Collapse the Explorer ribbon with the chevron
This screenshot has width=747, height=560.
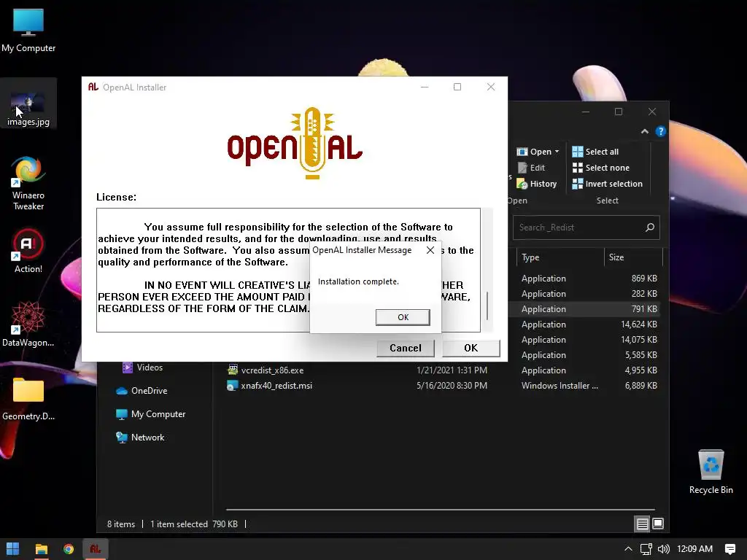point(645,131)
